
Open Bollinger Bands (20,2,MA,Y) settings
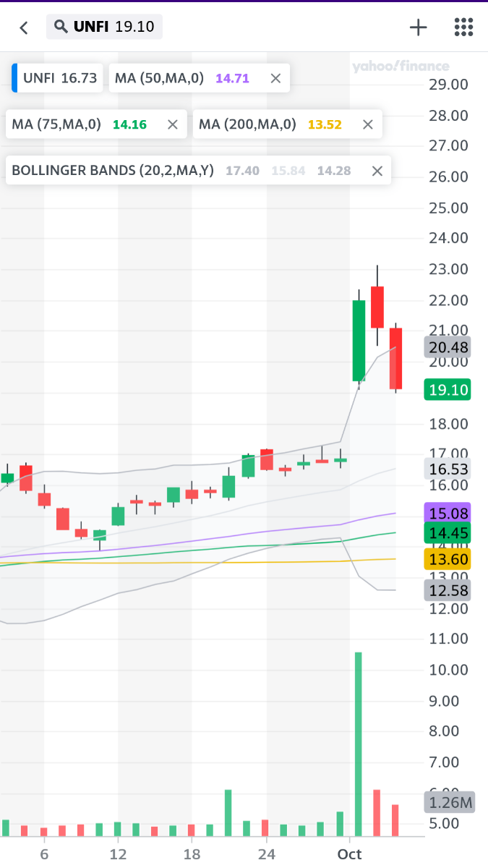pyautogui.click(x=113, y=171)
